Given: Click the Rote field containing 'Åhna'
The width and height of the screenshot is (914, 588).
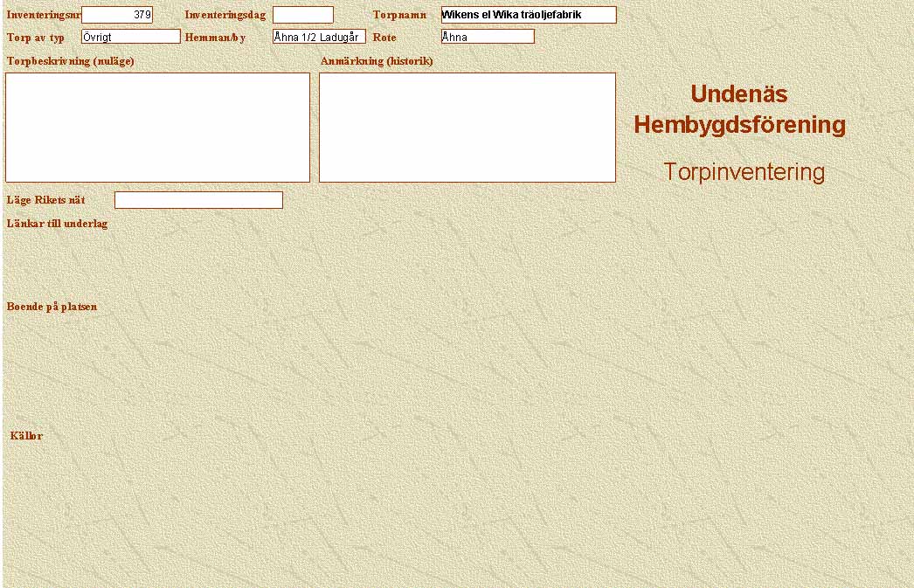Looking at the screenshot, I should pyautogui.click(x=487, y=37).
